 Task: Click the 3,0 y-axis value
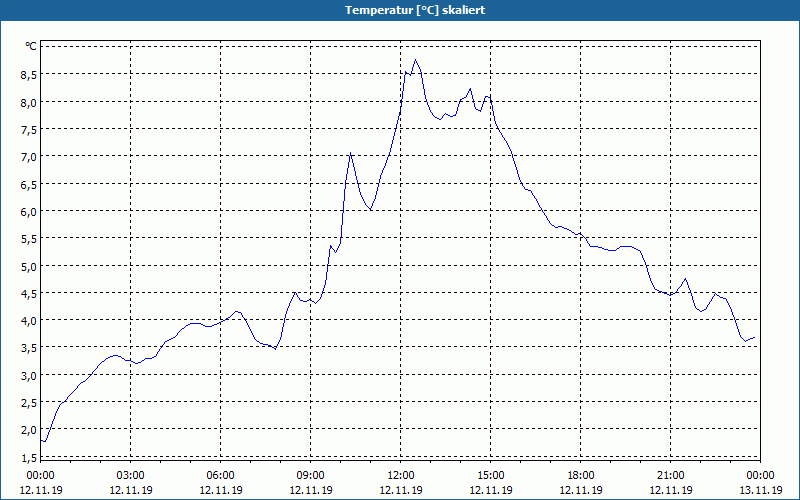tap(30, 376)
